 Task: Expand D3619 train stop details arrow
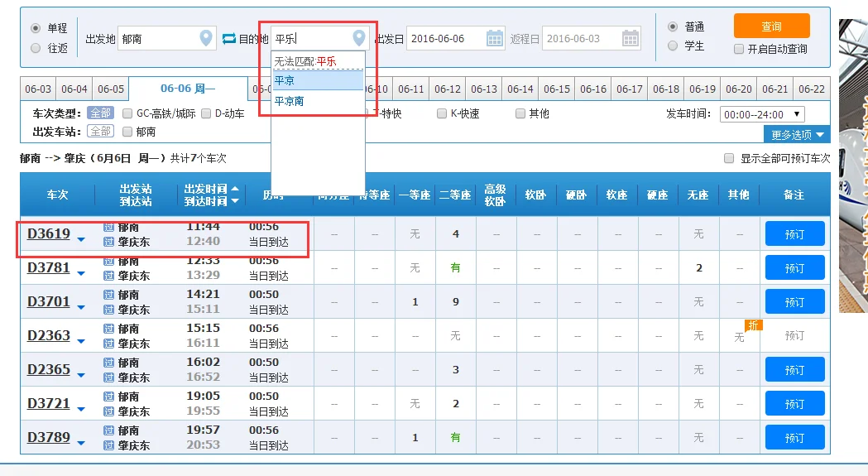click(81, 239)
